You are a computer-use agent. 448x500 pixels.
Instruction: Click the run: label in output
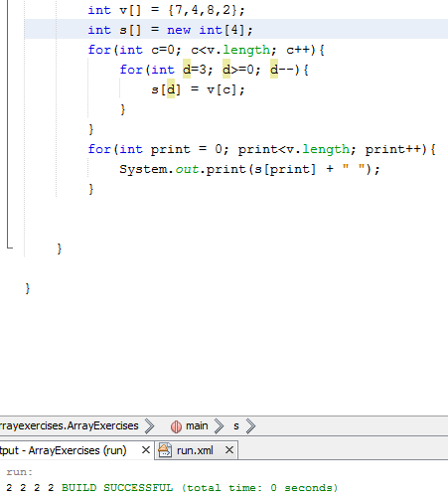coord(19,472)
